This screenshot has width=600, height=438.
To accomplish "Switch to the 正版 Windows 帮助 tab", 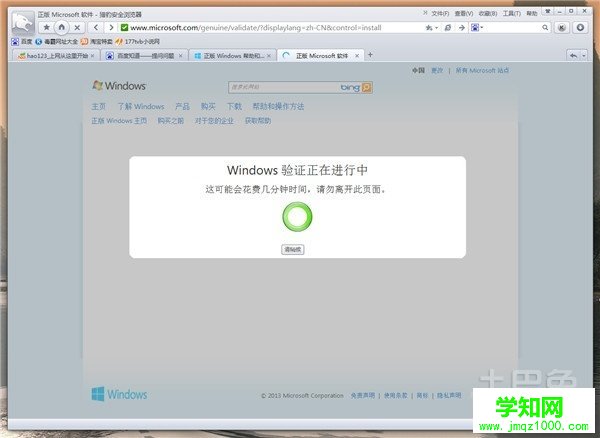I will 230,56.
